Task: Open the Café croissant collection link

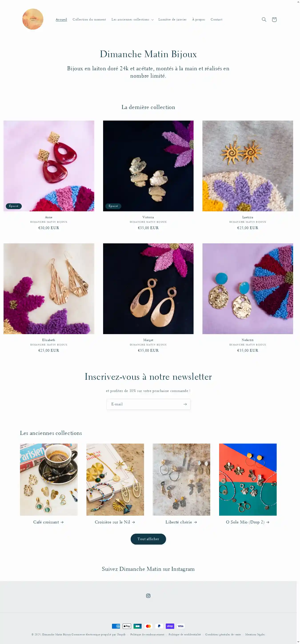Action: (x=48, y=522)
